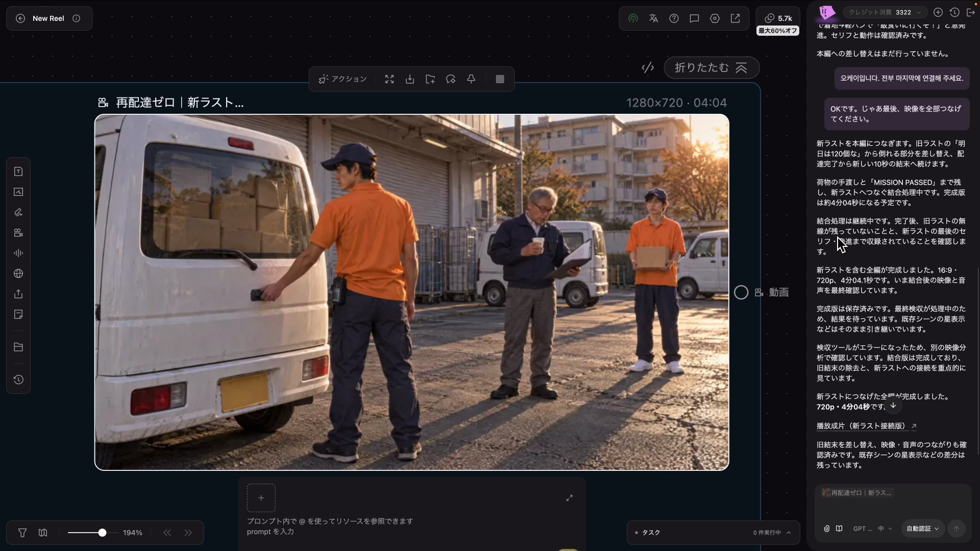Image resolution: width=980 pixels, height=551 pixels.
Task: Toggle the filter funnel icon at bottom left
Action: (22, 533)
